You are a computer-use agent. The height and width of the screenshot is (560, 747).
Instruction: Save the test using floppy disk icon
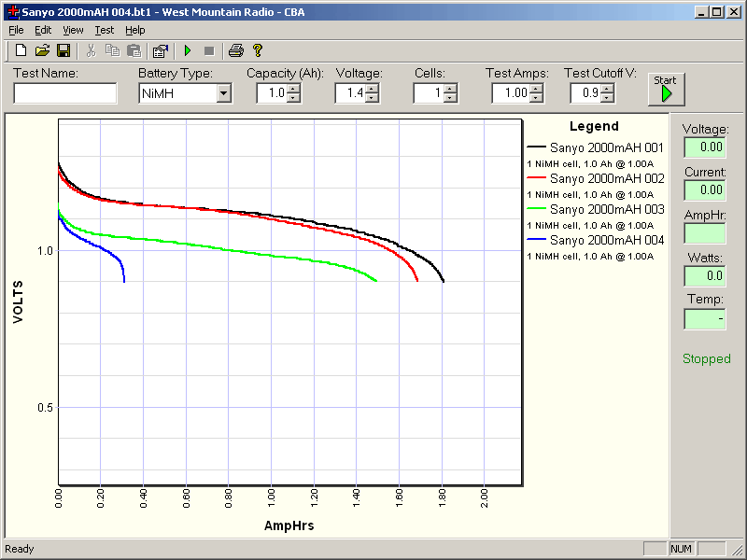click(x=63, y=50)
